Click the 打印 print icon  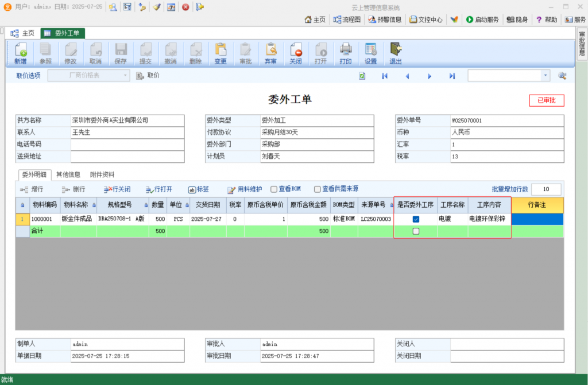click(345, 53)
